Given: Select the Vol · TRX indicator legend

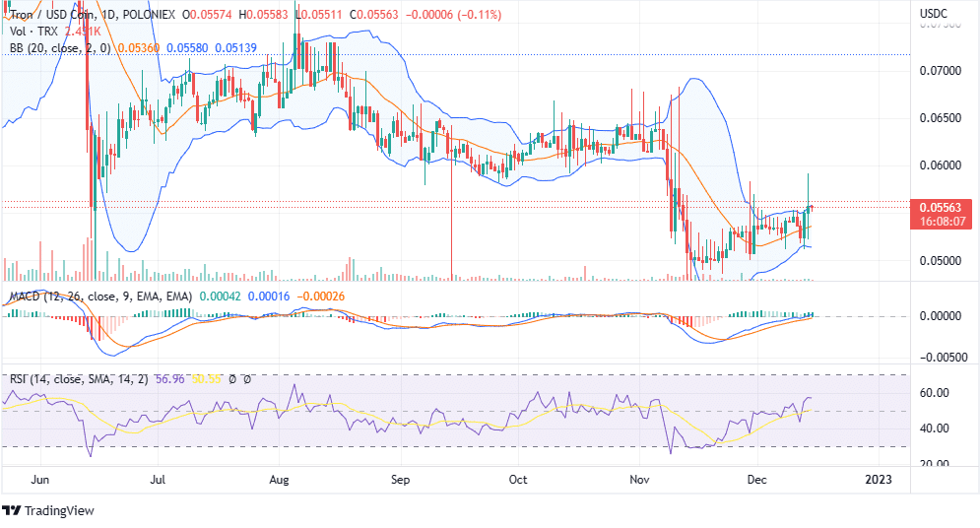Looking at the screenshot, I should click(34, 32).
